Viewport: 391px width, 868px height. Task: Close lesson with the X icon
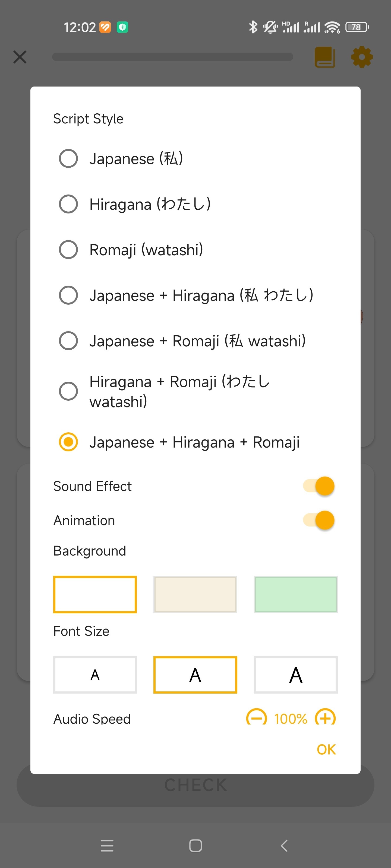click(20, 57)
